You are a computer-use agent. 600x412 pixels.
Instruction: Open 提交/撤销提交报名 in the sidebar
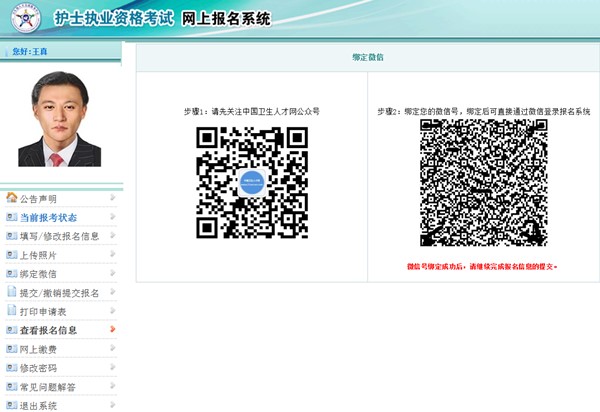click(59, 293)
